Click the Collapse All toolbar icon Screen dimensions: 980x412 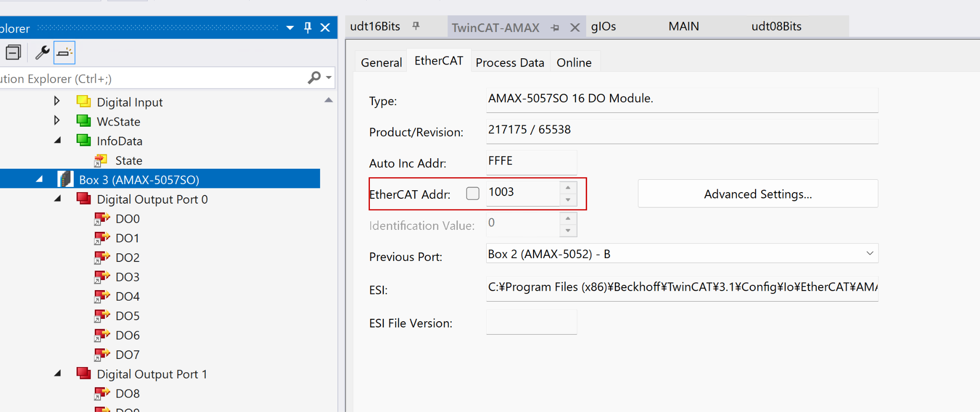13,53
